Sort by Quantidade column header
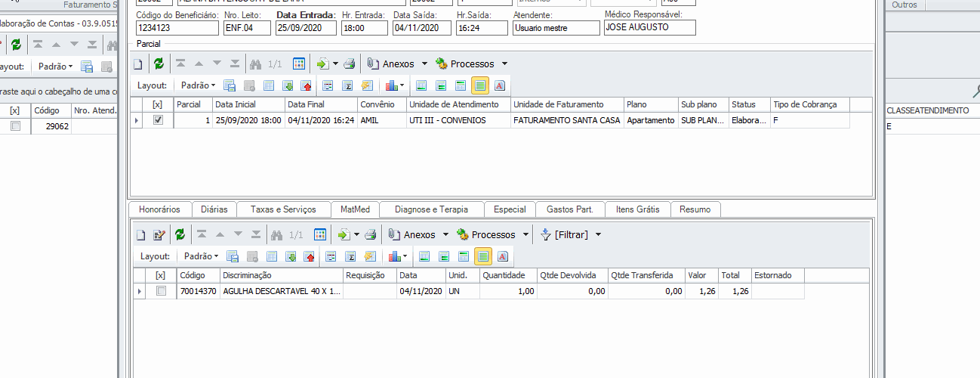The height and width of the screenshot is (378, 980). 508,275
